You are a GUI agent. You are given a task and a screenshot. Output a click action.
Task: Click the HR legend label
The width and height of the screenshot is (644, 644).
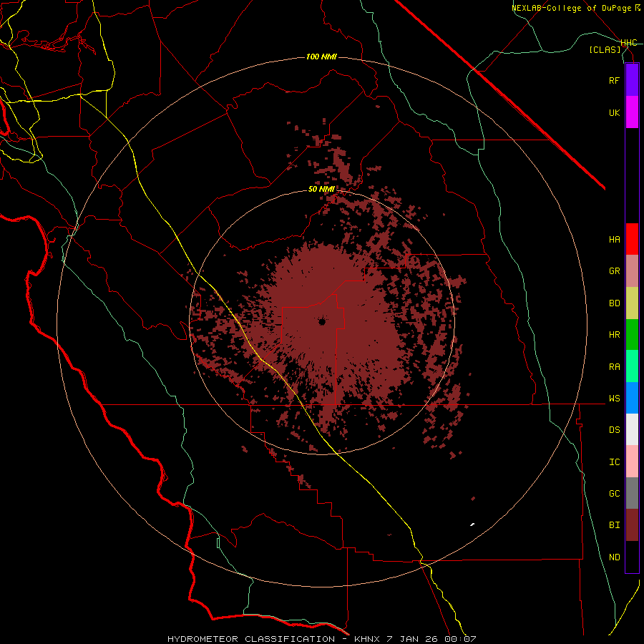pyautogui.click(x=614, y=335)
